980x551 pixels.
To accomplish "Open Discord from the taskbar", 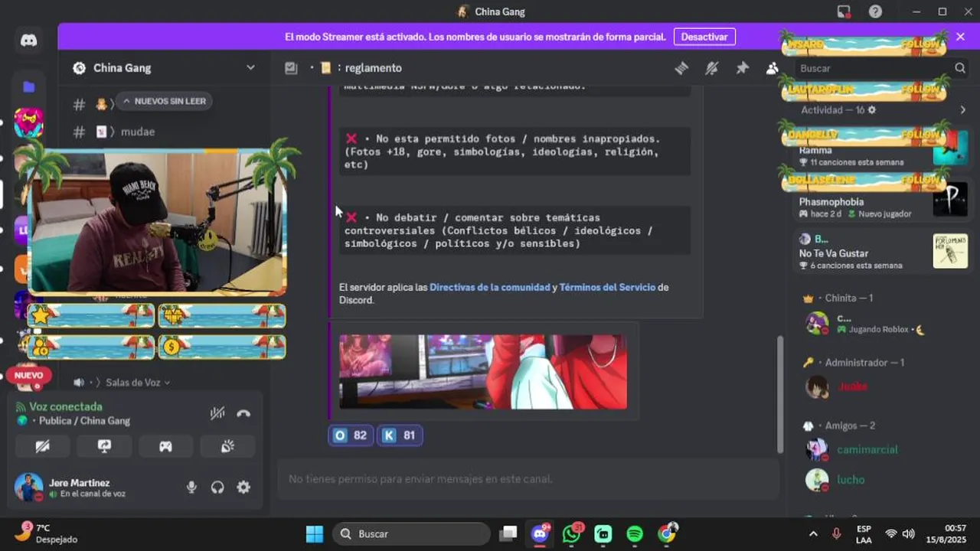I will coord(541,534).
